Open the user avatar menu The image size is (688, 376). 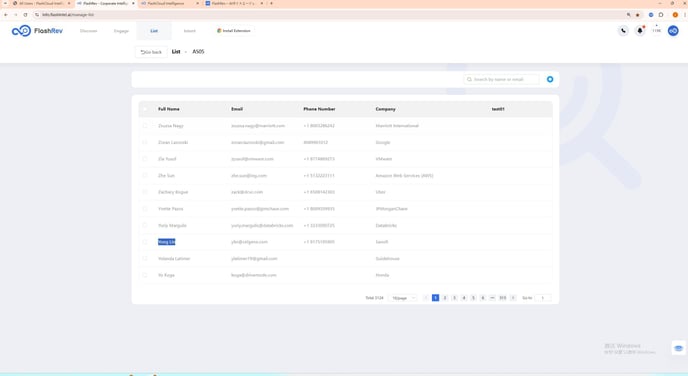(x=673, y=31)
